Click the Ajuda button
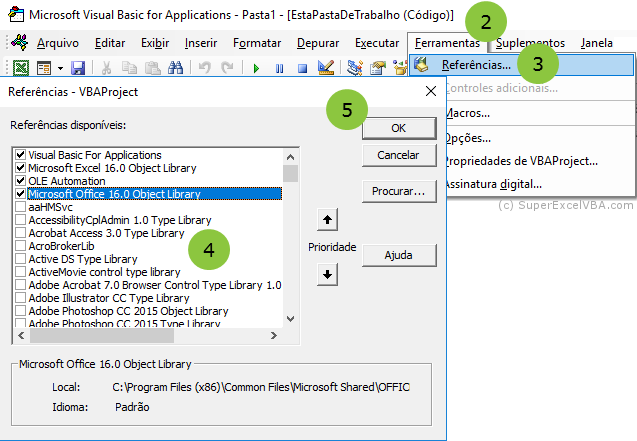This screenshot has height=441, width=637. (x=399, y=255)
